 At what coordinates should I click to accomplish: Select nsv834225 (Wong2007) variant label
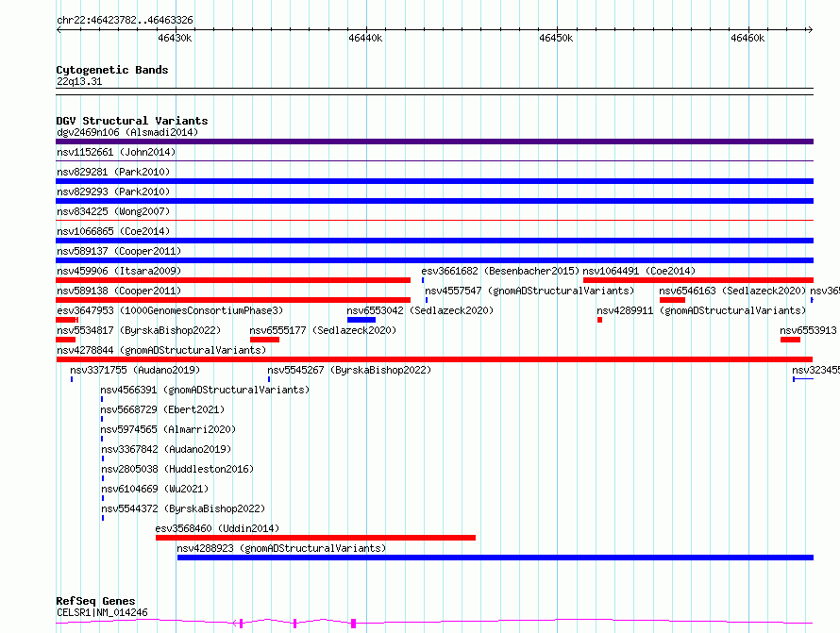click(x=113, y=211)
